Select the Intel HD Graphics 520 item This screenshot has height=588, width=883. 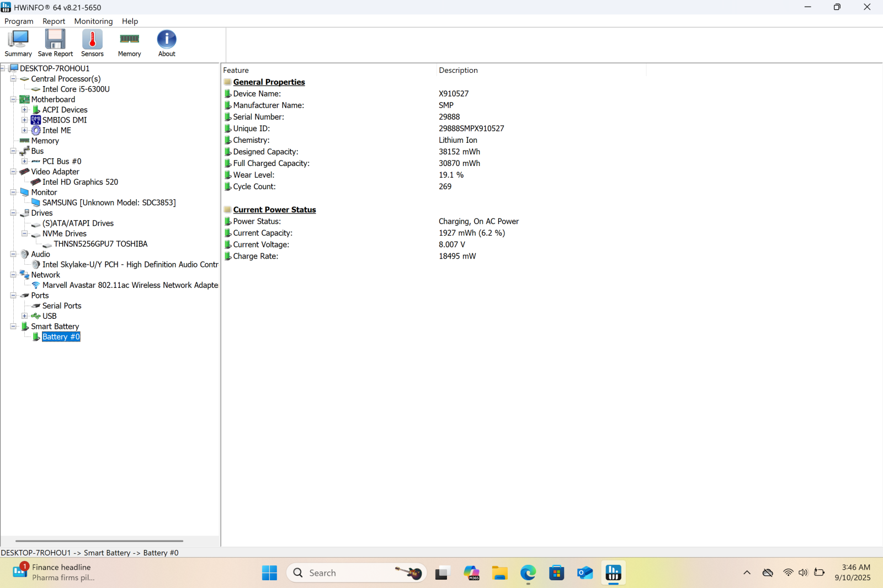(80, 182)
